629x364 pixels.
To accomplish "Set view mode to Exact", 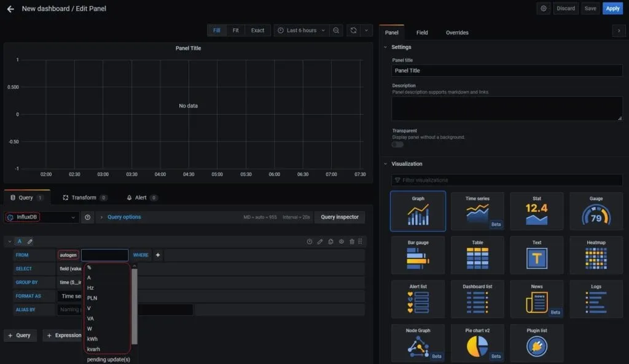I will point(257,31).
